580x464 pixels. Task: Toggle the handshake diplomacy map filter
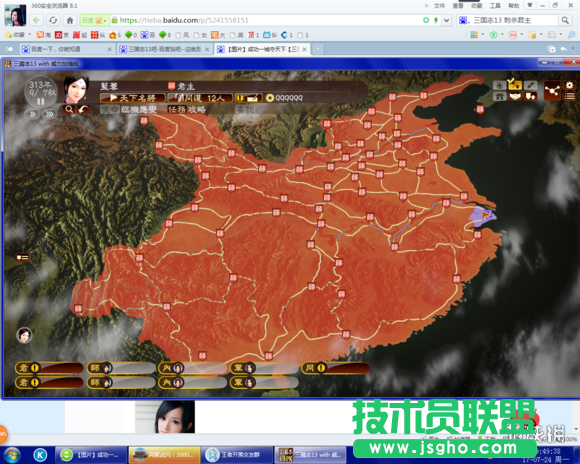coord(515,97)
